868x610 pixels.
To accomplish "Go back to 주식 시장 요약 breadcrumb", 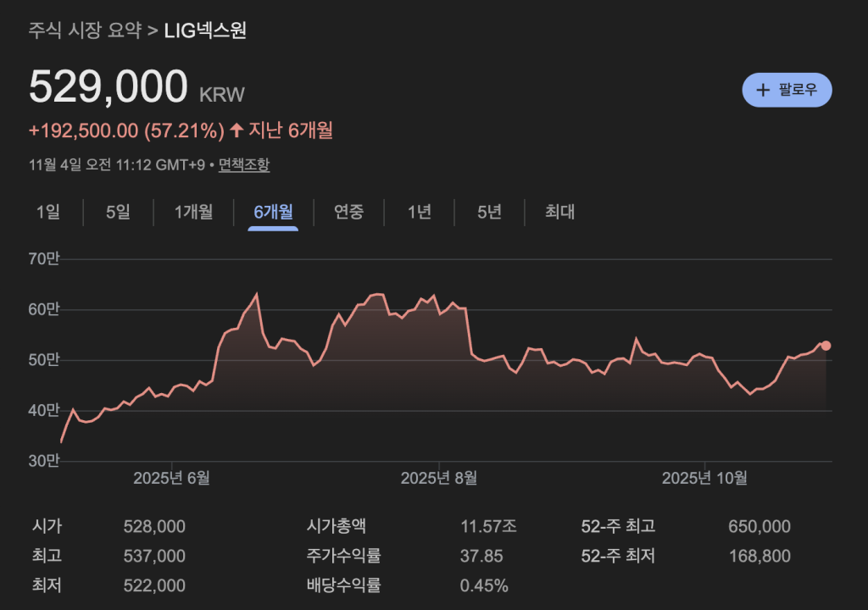I will click(x=85, y=31).
